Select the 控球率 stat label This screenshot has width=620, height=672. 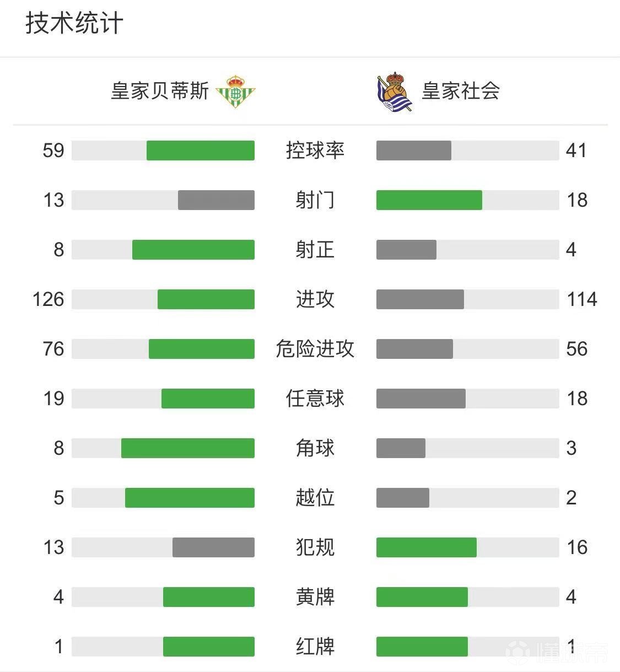click(x=315, y=150)
